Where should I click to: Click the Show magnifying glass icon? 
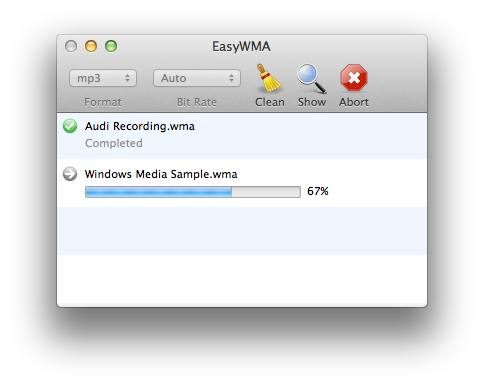[312, 78]
